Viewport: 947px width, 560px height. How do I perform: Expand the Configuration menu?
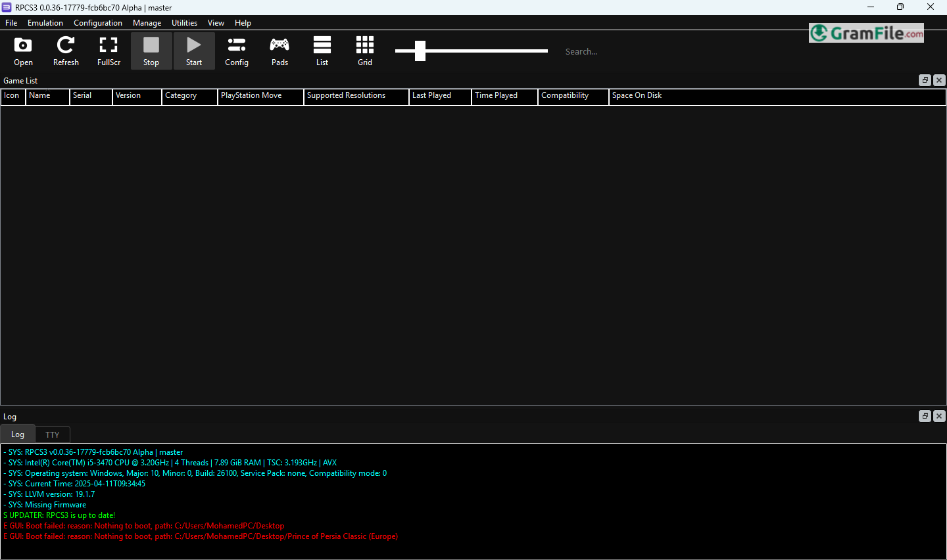tap(98, 23)
